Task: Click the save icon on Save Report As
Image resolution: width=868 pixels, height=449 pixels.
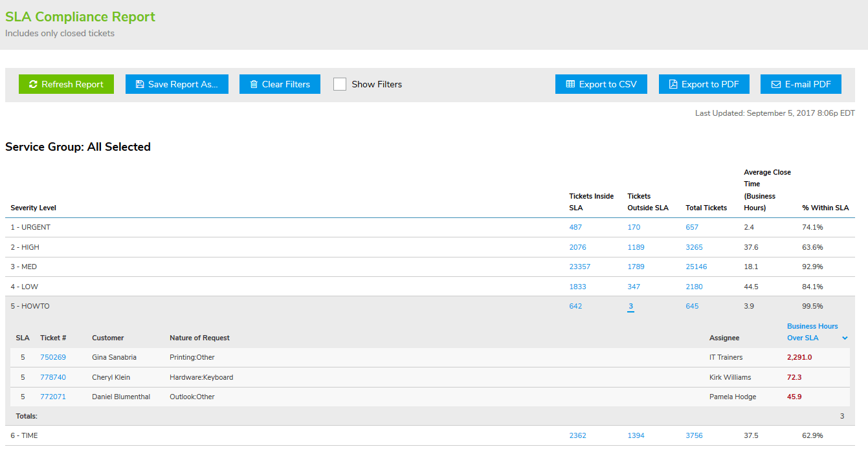Action: click(x=140, y=84)
